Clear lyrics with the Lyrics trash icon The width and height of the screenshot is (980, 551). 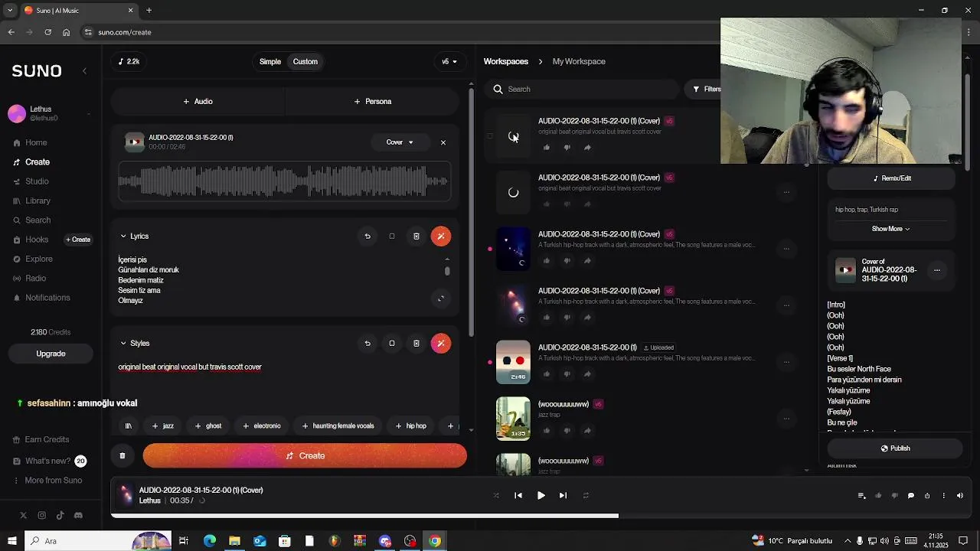pos(416,236)
